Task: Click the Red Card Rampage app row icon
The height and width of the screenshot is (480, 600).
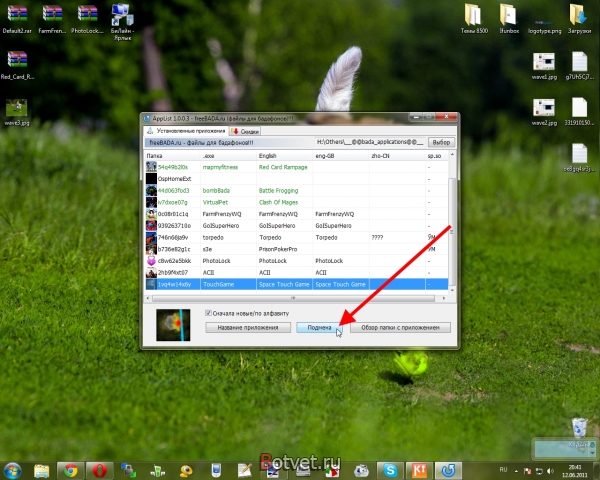Action: tap(151, 166)
